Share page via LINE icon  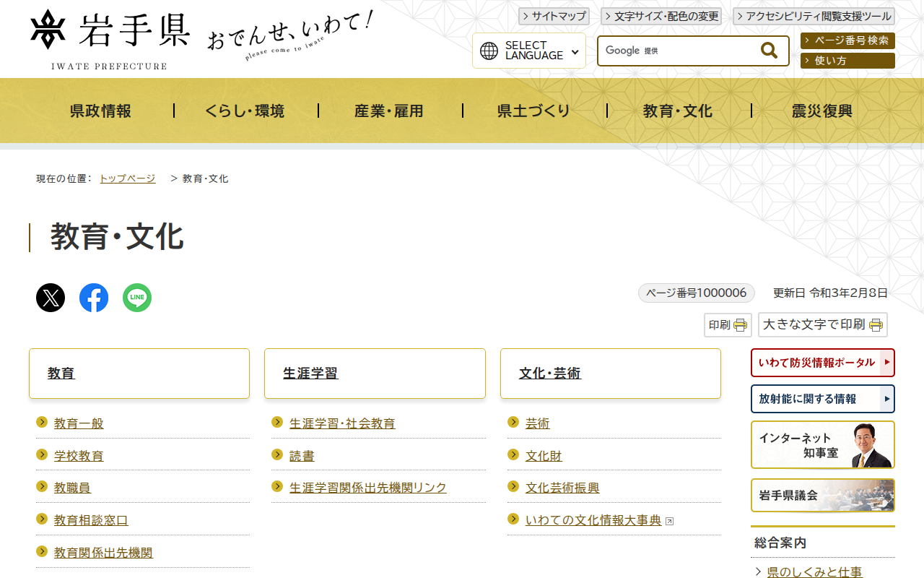pyautogui.click(x=137, y=298)
